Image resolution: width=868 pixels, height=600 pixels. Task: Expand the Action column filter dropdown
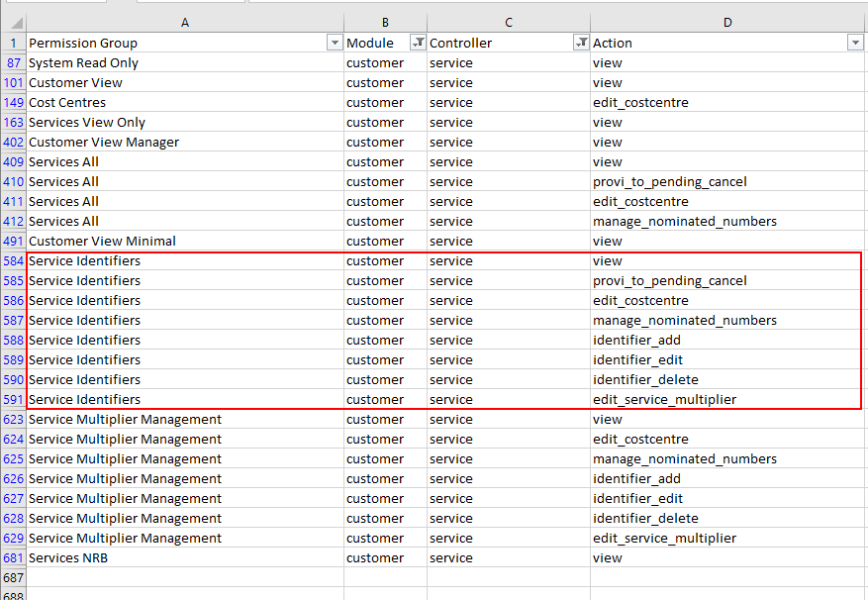[x=855, y=43]
